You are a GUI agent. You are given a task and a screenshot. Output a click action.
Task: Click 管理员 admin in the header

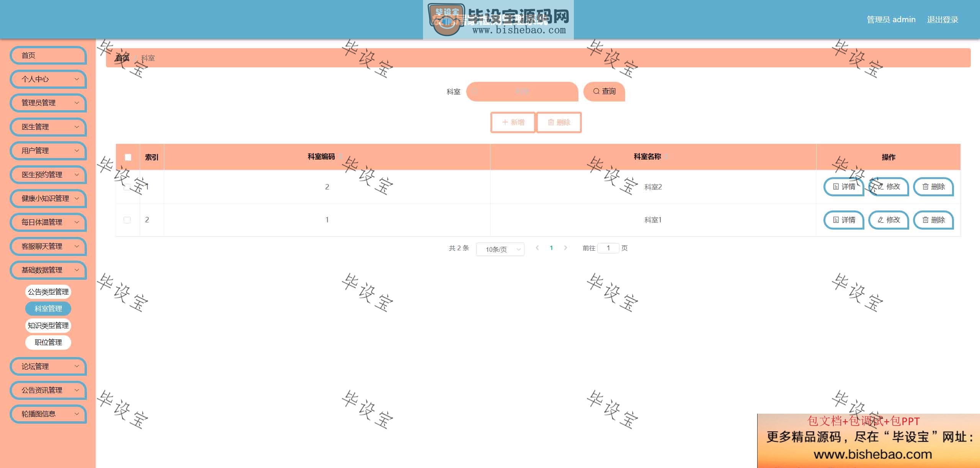(x=891, y=20)
